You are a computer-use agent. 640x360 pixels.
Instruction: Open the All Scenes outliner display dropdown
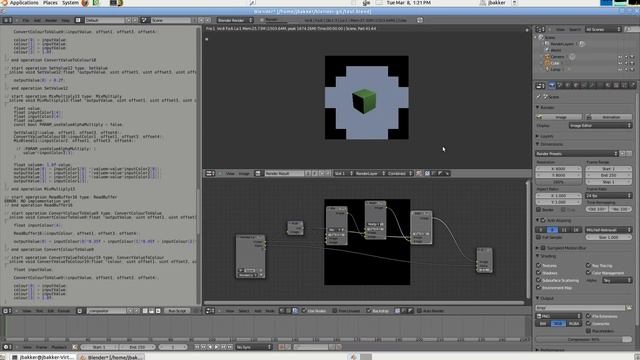pos(603,29)
